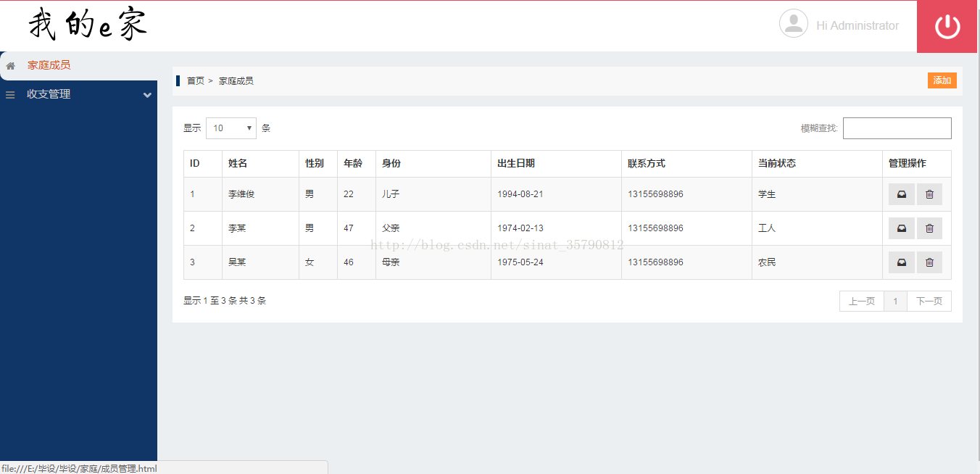980x474 pixels.
Task: Open edit icon in 吴某 row
Action: point(902,262)
